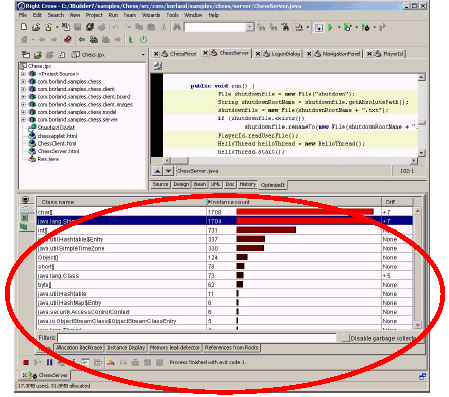Open the search combo box dropdown

coord(250,27)
